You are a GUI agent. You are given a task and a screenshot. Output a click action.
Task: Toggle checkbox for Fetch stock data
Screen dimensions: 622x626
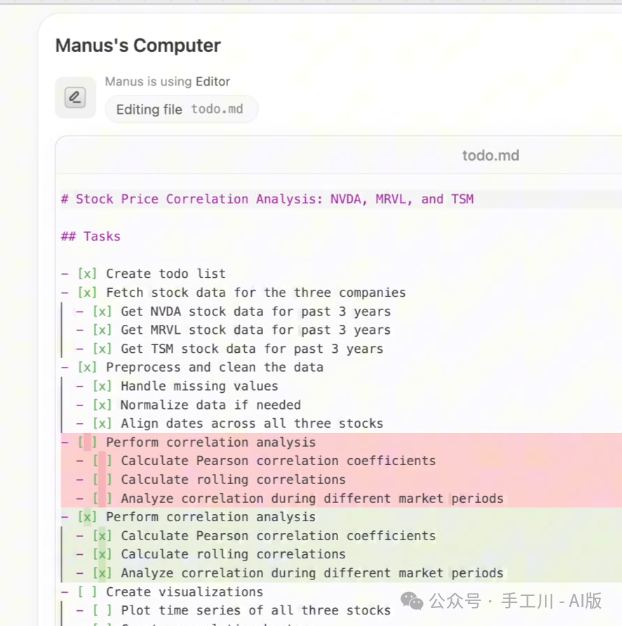coord(87,293)
